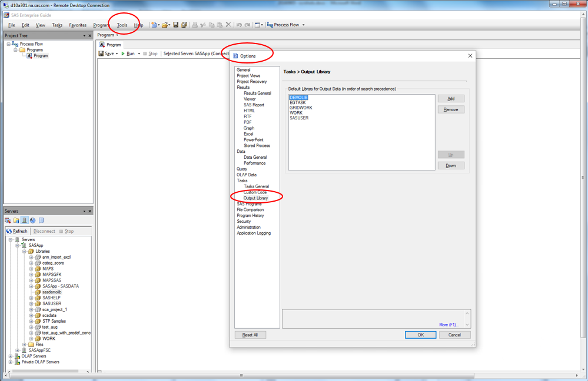Click the first icon in Servers toolbar
Image resolution: width=588 pixels, height=381 pixels.
click(8, 220)
